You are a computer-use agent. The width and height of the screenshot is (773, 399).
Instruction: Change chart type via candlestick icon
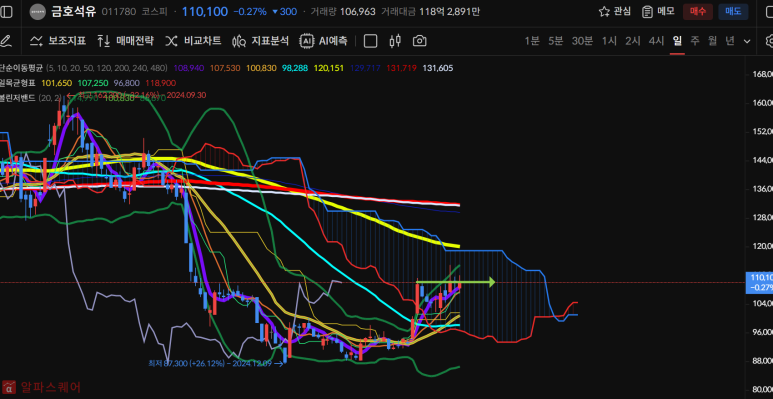(395, 41)
